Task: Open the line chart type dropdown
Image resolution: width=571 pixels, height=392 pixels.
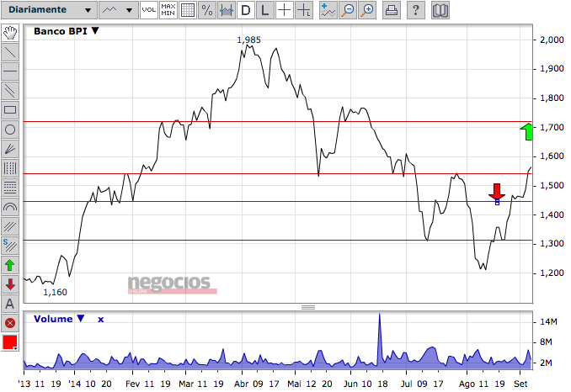Action: (x=119, y=10)
